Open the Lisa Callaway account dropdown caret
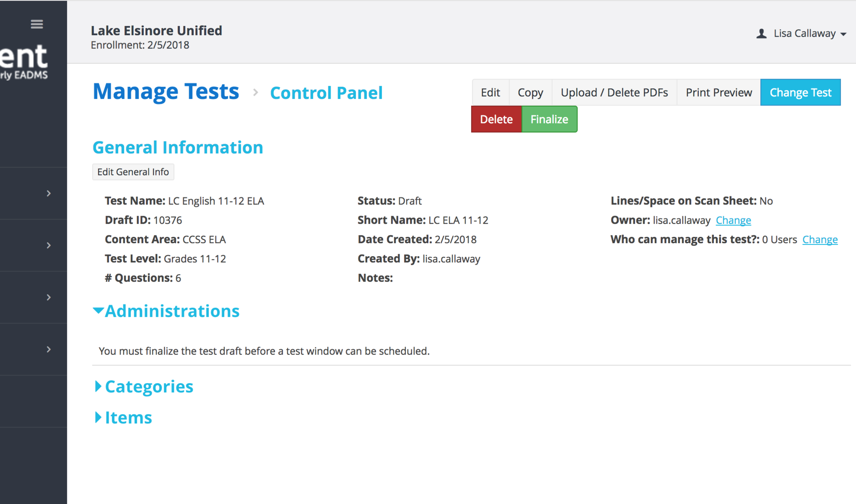The height and width of the screenshot is (504, 856). click(843, 34)
